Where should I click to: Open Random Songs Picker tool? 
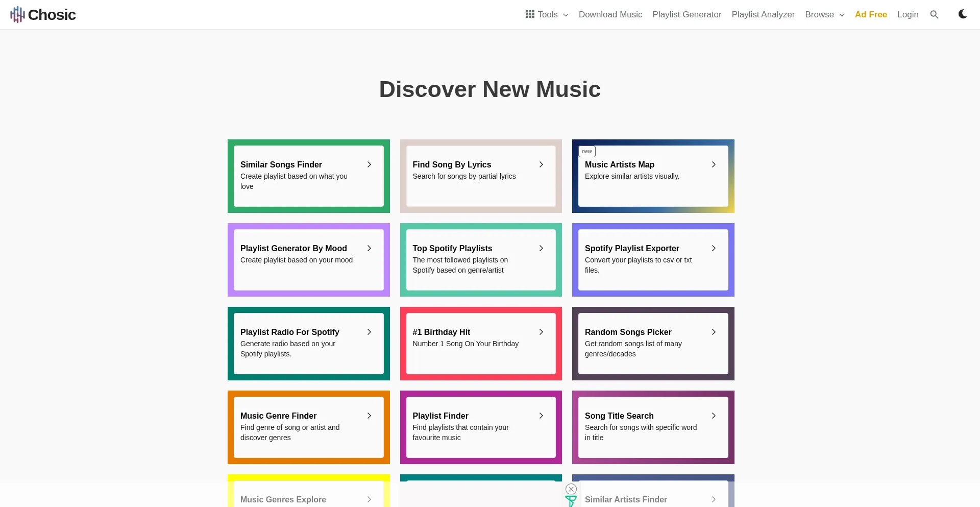click(x=628, y=332)
